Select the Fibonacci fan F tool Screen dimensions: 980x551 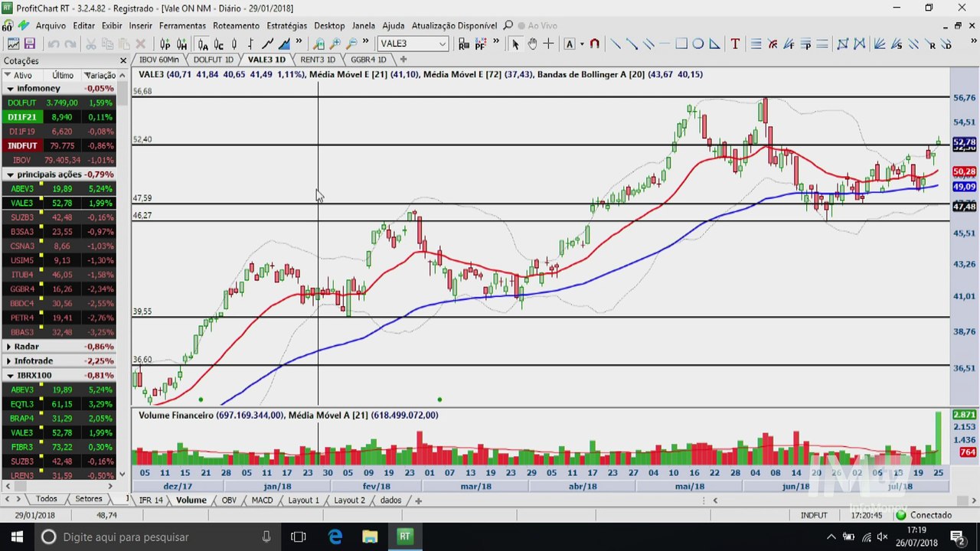[789, 44]
